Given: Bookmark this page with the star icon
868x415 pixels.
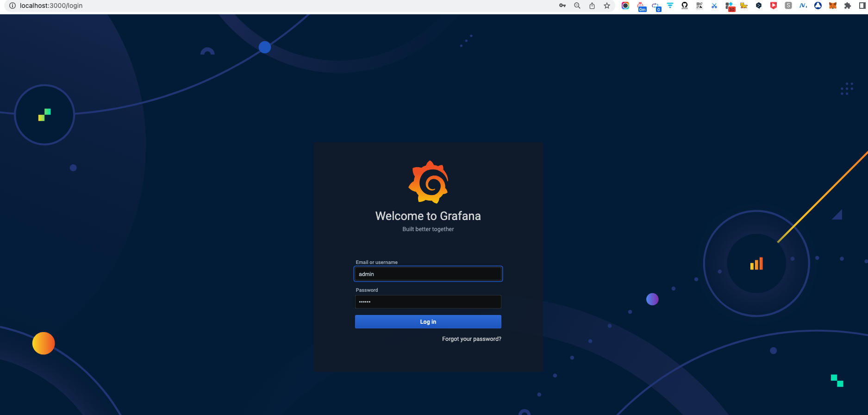Looking at the screenshot, I should pos(607,6).
